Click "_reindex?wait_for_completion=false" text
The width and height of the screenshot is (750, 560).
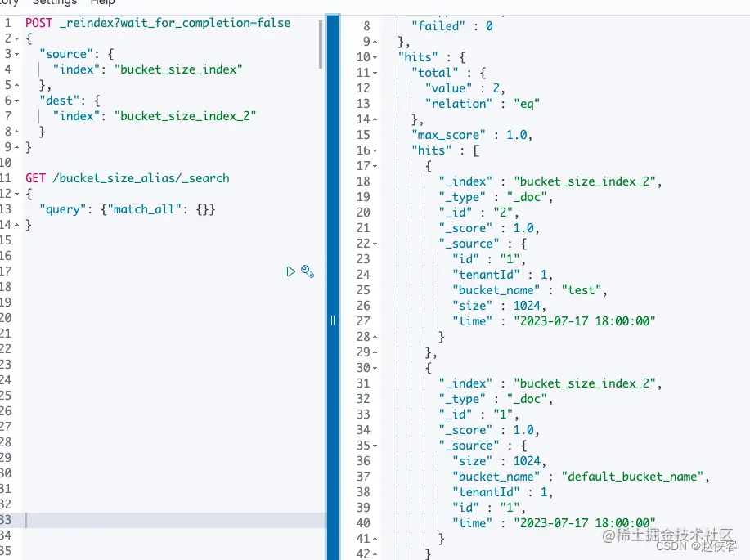coord(175,23)
